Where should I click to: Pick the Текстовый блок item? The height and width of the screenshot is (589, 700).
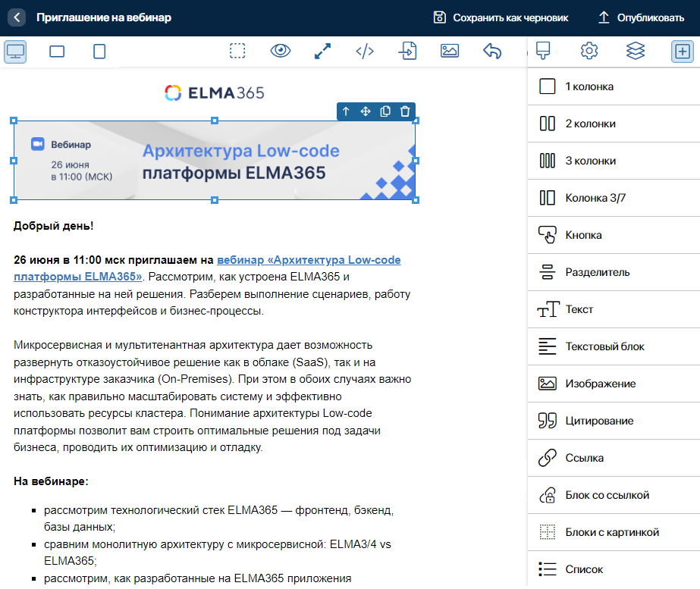coord(614,346)
